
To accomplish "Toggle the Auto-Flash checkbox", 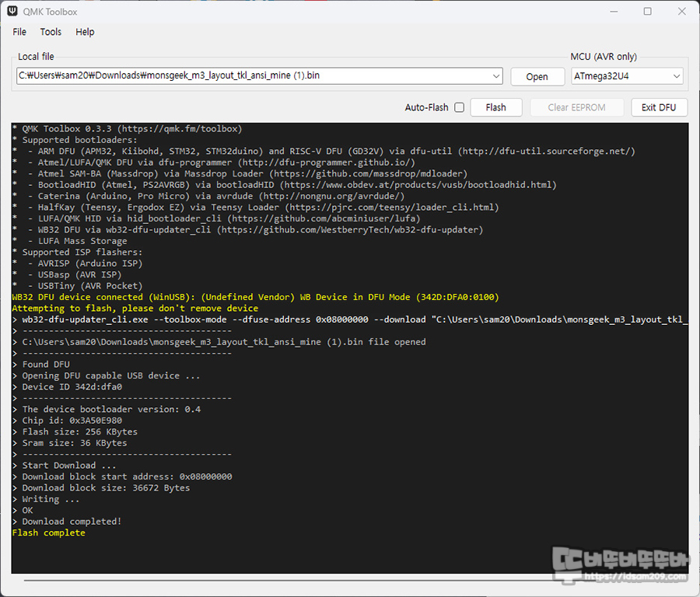I will pos(460,107).
